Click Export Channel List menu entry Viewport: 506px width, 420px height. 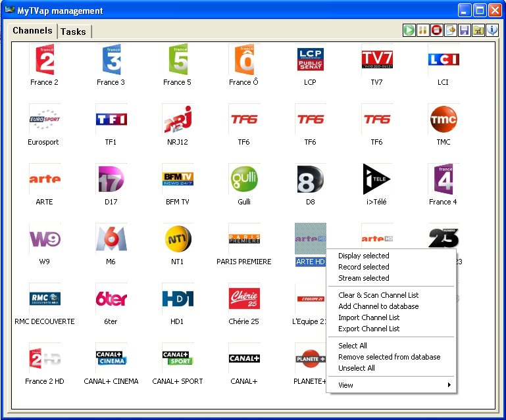pos(368,329)
